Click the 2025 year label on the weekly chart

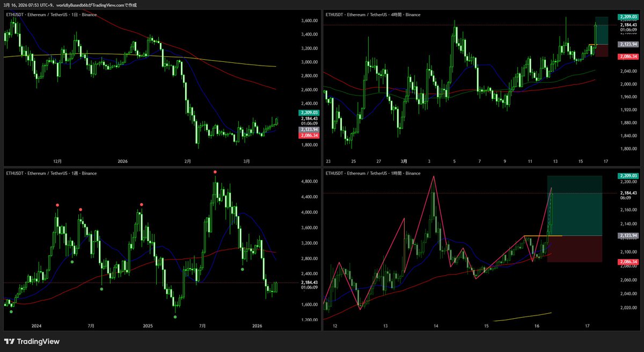148,326
